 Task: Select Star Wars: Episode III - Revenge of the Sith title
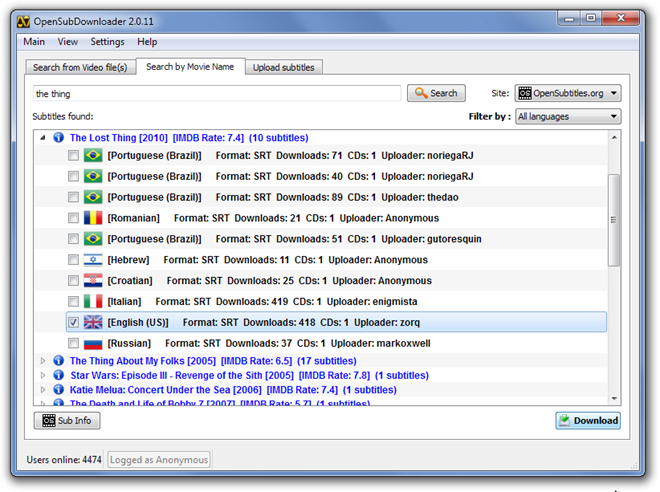(x=249, y=375)
